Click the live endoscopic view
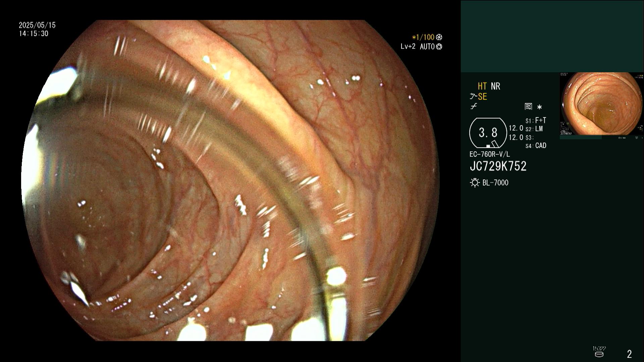The image size is (644, 362). (x=230, y=180)
